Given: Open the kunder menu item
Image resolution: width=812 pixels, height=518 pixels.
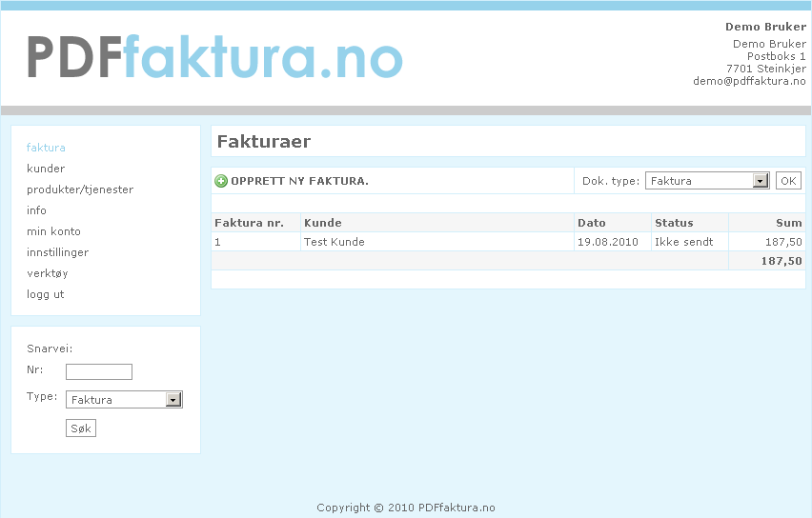Looking at the screenshot, I should (x=46, y=169).
